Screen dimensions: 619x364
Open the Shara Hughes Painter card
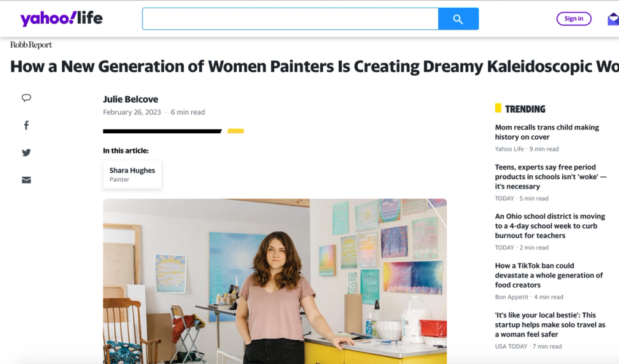(132, 174)
